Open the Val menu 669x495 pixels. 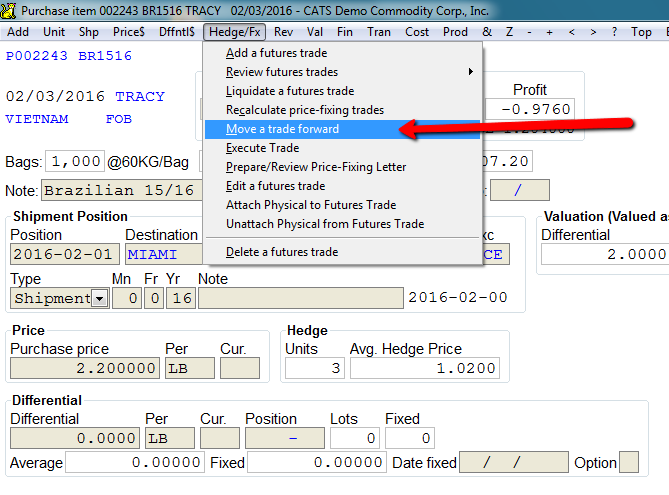pyautogui.click(x=315, y=32)
